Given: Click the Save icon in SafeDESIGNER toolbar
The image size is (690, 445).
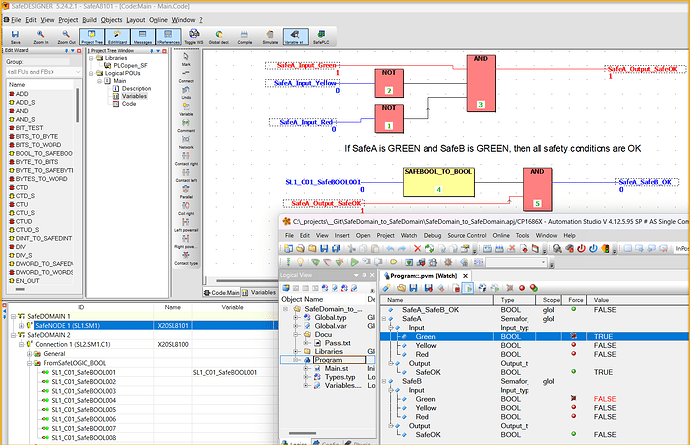Looking at the screenshot, I should [x=17, y=35].
